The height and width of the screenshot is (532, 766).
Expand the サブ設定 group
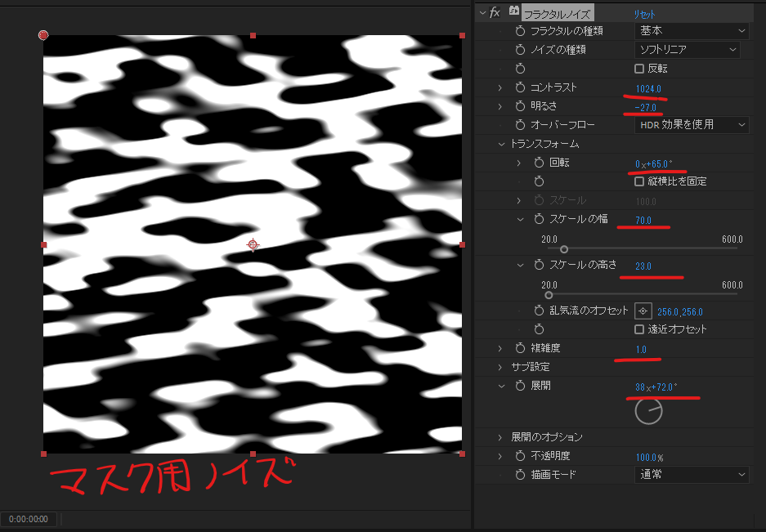tap(499, 367)
